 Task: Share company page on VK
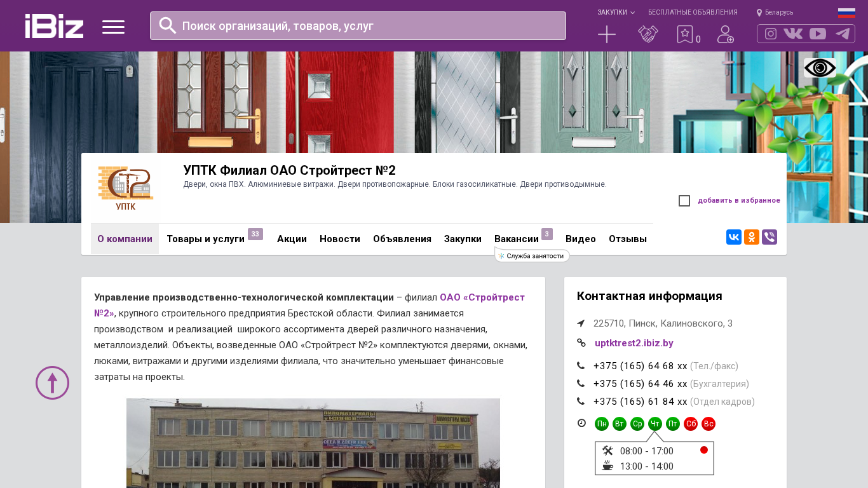(x=734, y=237)
